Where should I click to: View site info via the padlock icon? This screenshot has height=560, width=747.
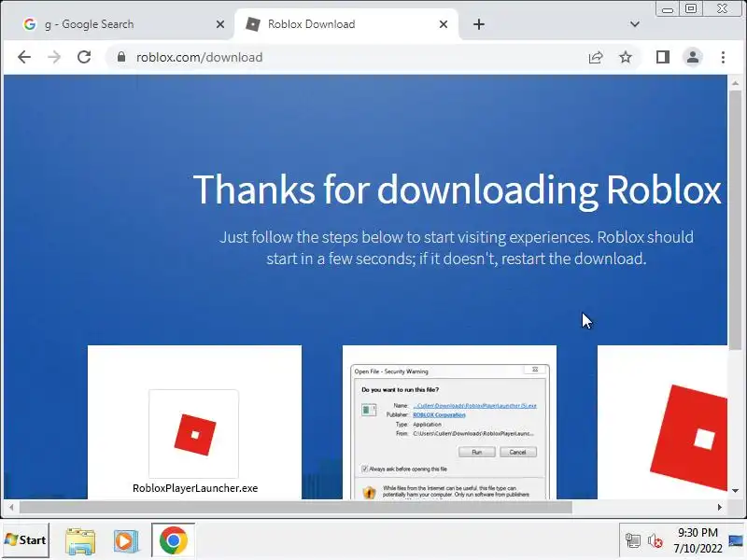[x=121, y=57]
